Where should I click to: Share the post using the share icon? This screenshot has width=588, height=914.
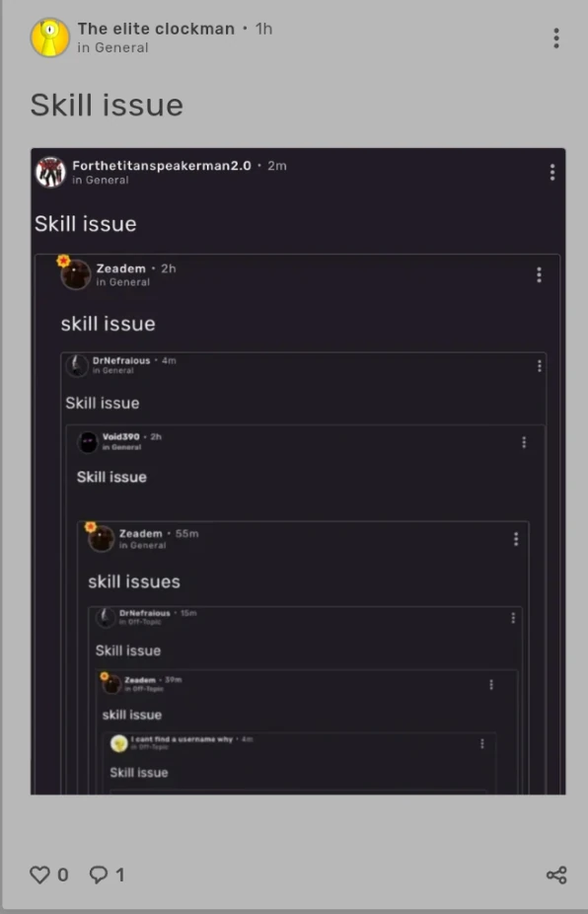[555, 875]
